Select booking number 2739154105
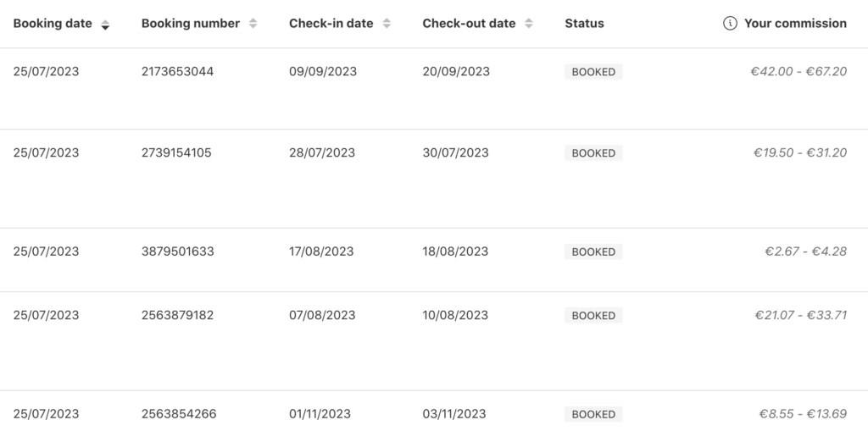The height and width of the screenshot is (442, 868). 176,153
